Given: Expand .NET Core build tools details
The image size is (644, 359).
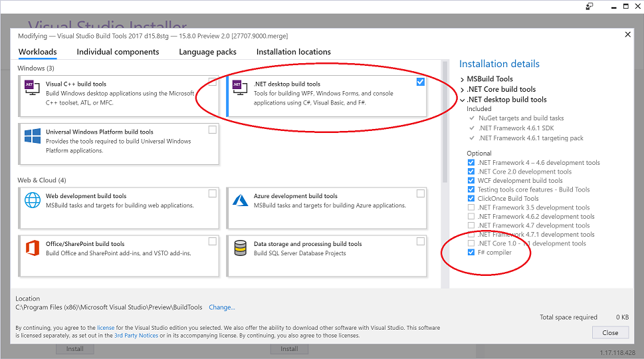Looking at the screenshot, I should coord(463,90).
